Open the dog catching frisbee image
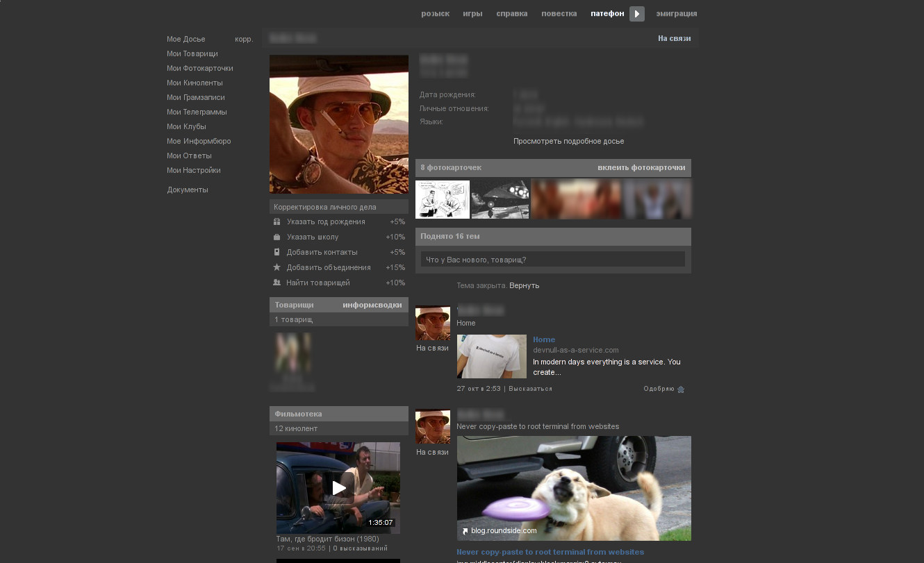 coord(574,488)
